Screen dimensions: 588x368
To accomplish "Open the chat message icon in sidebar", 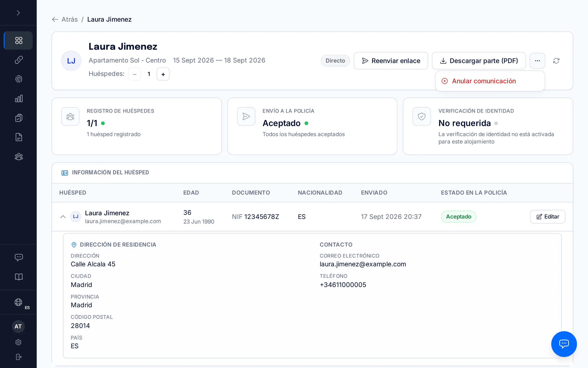I will tap(18, 257).
